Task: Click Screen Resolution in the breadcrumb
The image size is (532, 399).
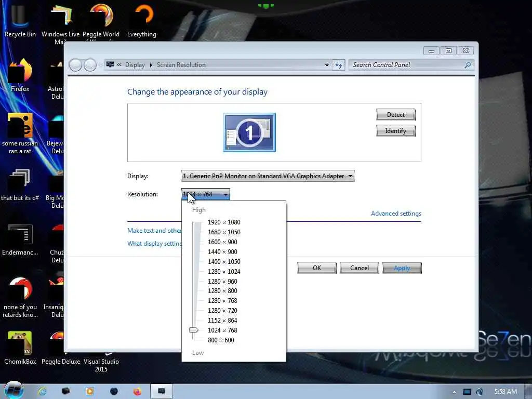Action: click(x=181, y=65)
